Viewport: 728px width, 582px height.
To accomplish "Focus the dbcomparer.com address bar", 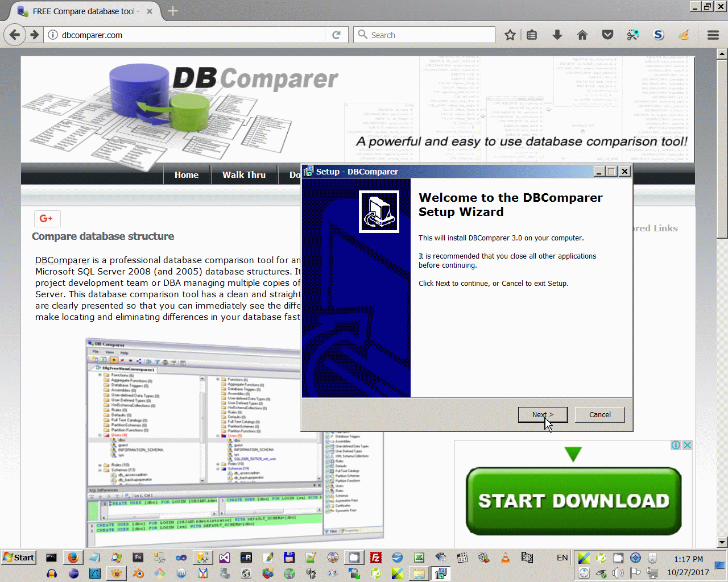I will point(192,35).
